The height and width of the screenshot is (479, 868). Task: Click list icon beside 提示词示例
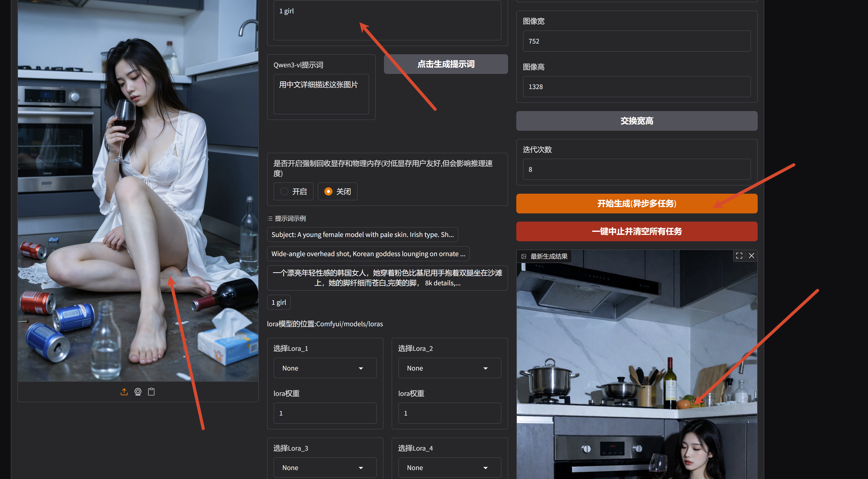(x=270, y=219)
